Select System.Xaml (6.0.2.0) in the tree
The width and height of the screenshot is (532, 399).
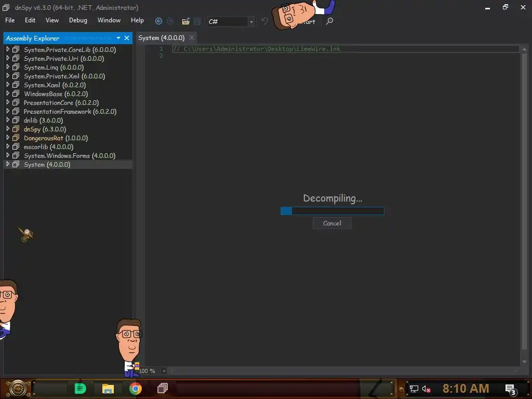tap(55, 85)
